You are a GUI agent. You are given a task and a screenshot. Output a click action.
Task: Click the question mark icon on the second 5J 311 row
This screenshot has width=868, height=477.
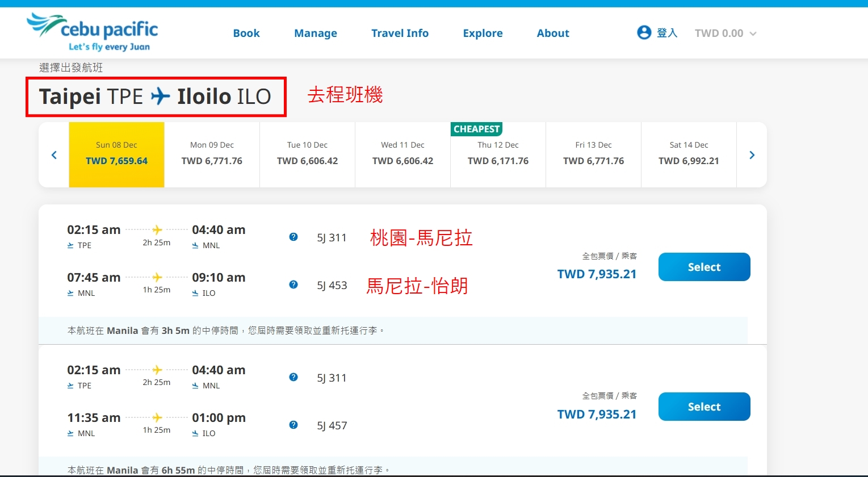293,377
